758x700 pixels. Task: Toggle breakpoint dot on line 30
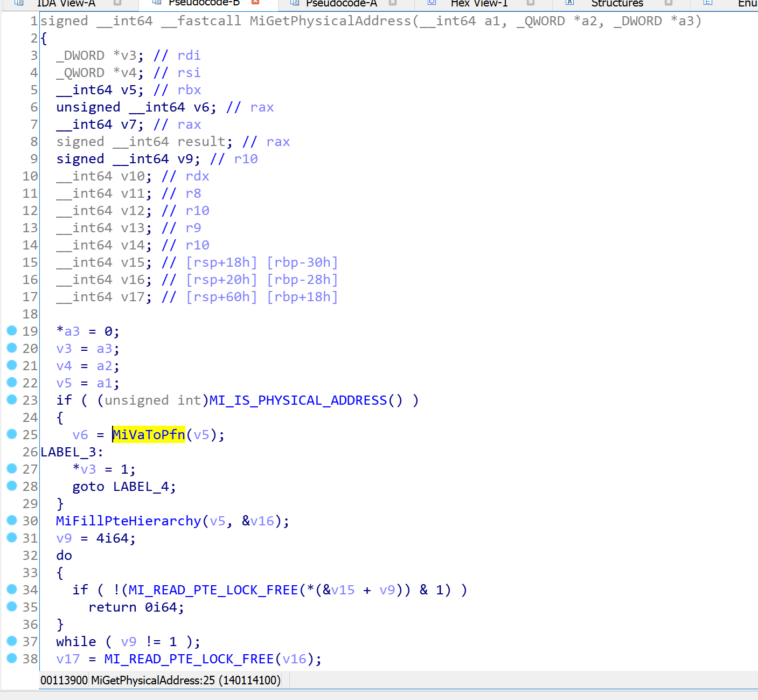coord(12,521)
